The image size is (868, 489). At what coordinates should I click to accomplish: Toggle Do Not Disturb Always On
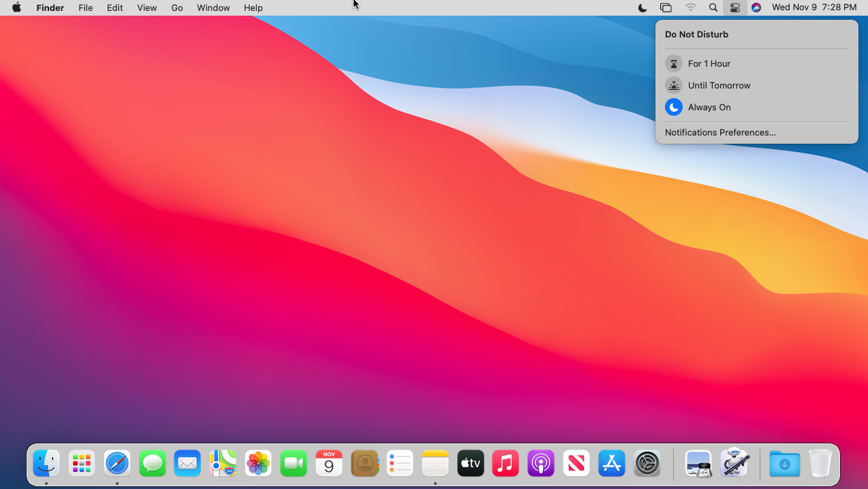(756, 107)
